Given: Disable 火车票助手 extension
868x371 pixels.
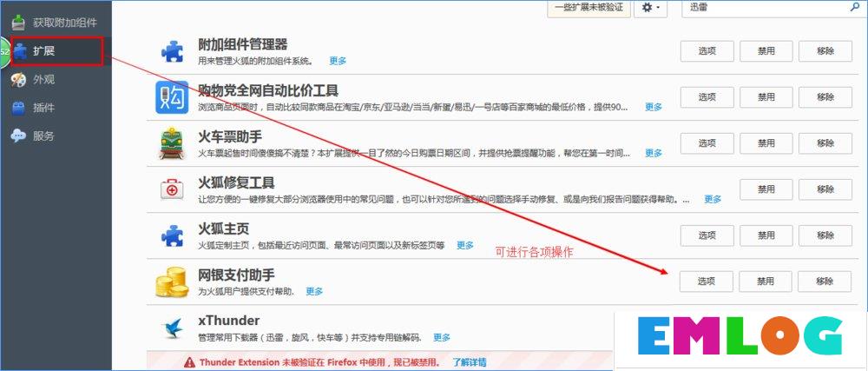Looking at the screenshot, I should (x=766, y=143).
